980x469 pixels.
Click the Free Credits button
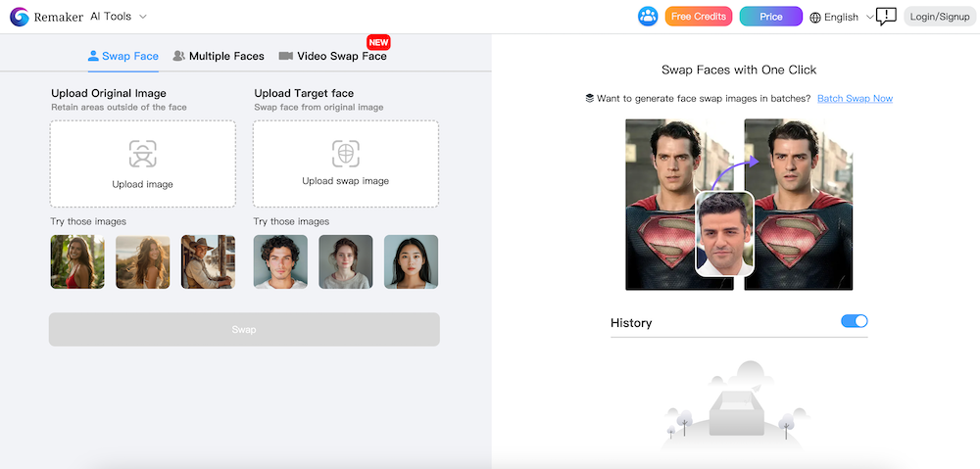pyautogui.click(x=698, y=17)
